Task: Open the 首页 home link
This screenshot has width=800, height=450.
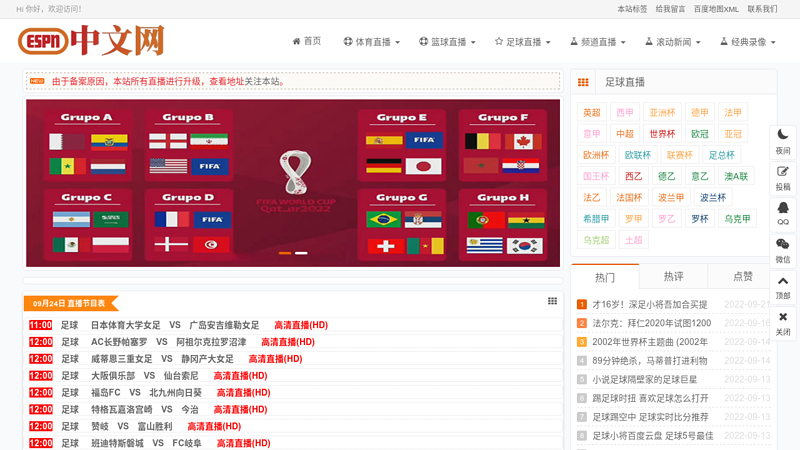Action: pyautogui.click(x=307, y=41)
